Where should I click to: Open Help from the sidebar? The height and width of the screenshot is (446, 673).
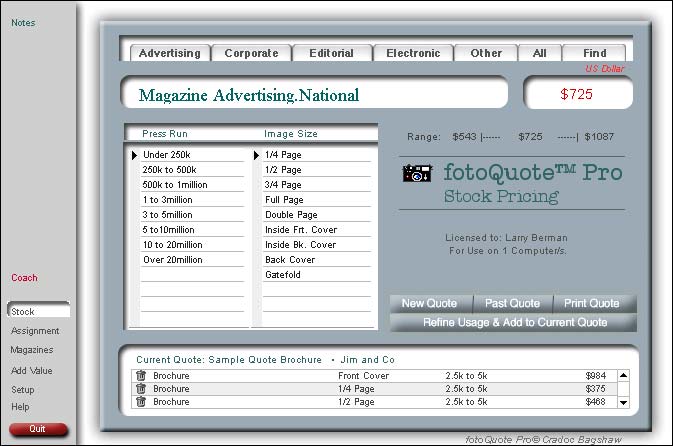(x=20, y=407)
